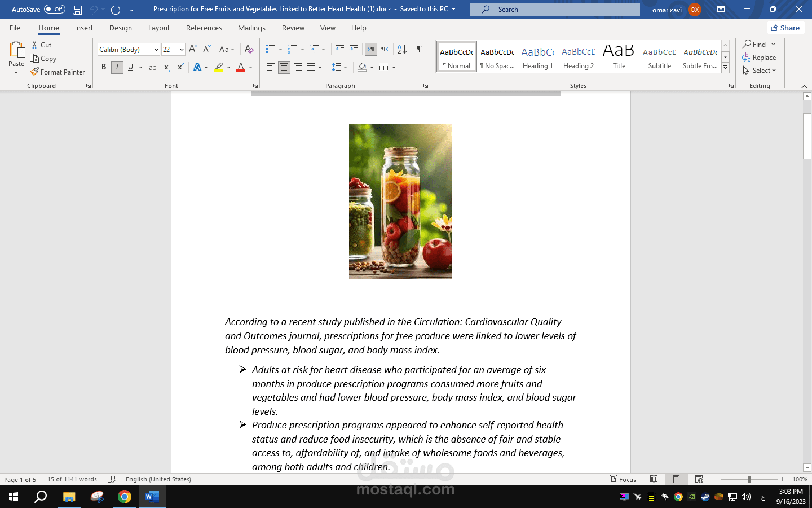Increase font size with the A-up icon
This screenshot has width=812, height=508.
pos(193,49)
